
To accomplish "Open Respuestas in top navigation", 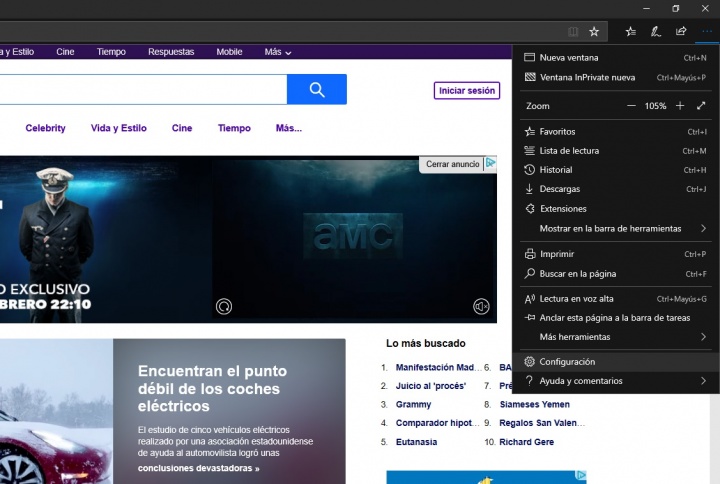I will [x=171, y=52].
